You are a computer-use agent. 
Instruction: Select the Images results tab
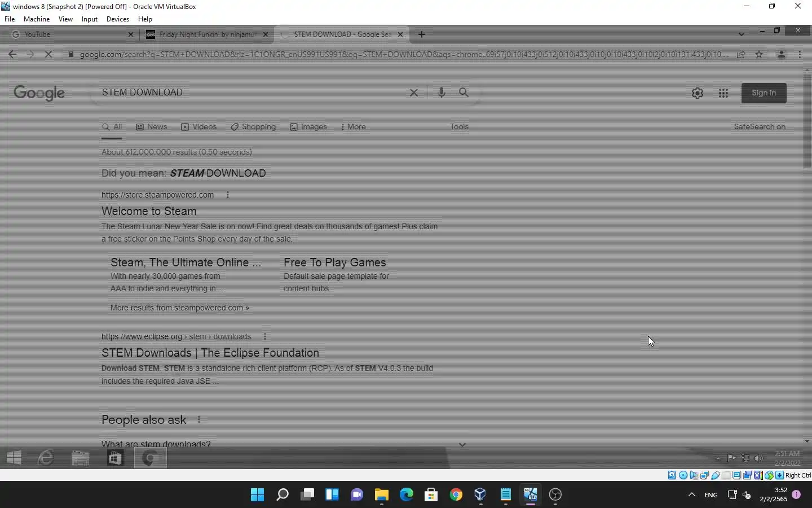click(x=308, y=127)
